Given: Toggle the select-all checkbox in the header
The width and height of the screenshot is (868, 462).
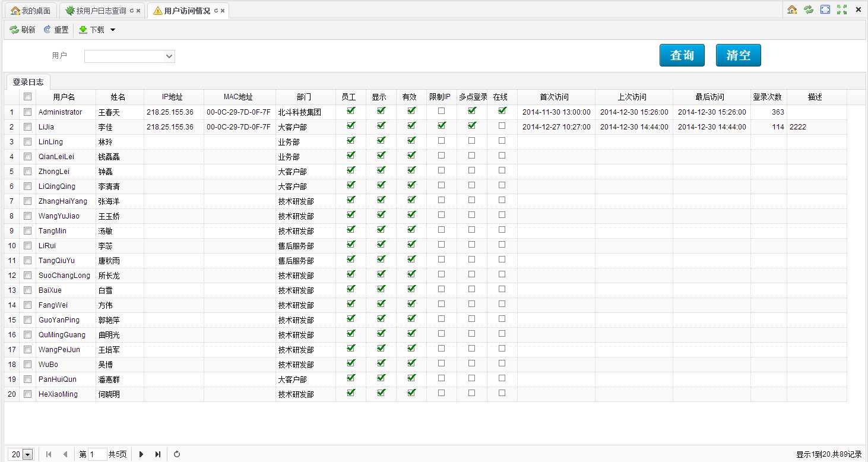Looking at the screenshot, I should point(27,96).
